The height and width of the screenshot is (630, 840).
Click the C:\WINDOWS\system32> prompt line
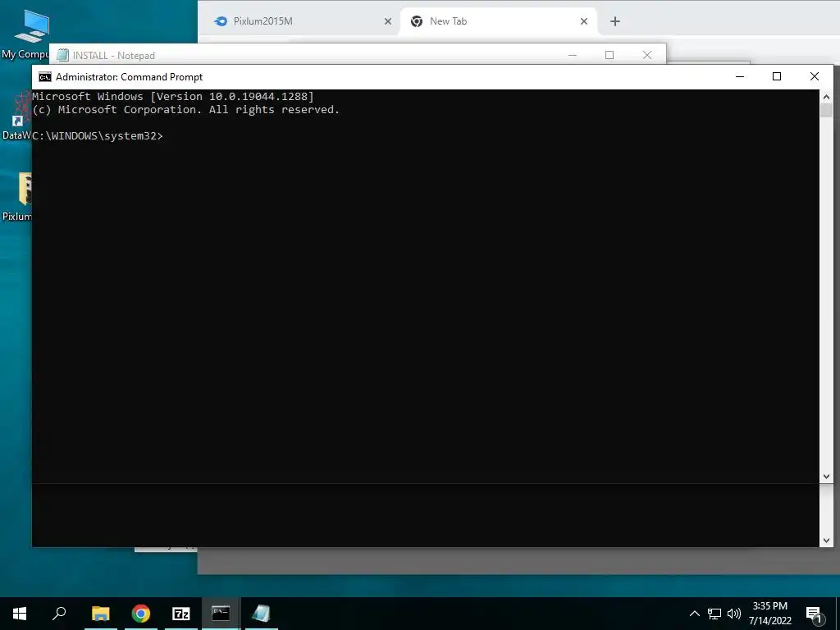coord(98,136)
